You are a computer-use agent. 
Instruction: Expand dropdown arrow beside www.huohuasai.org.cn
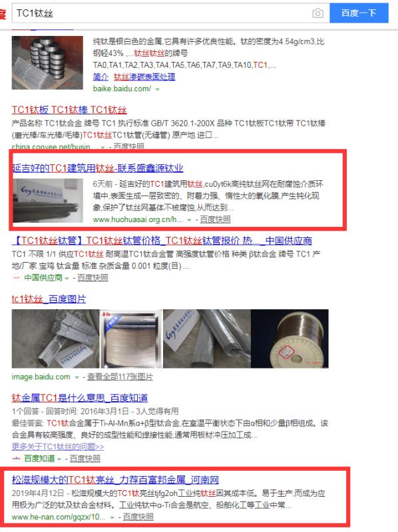(x=189, y=220)
